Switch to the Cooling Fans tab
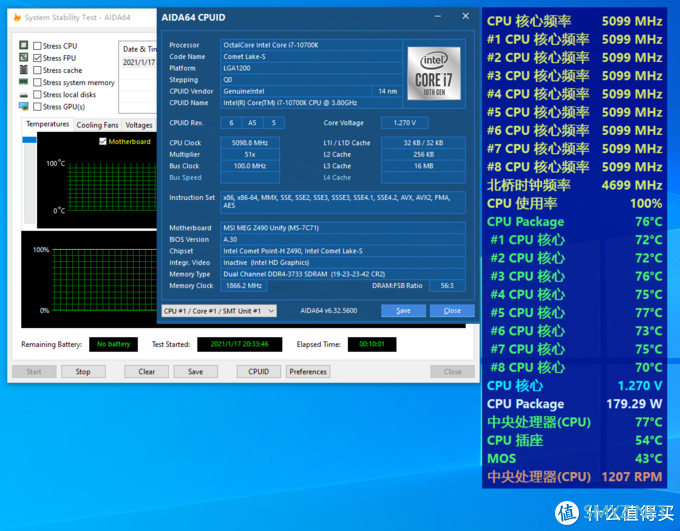This screenshot has height=531, width=680. point(97,125)
